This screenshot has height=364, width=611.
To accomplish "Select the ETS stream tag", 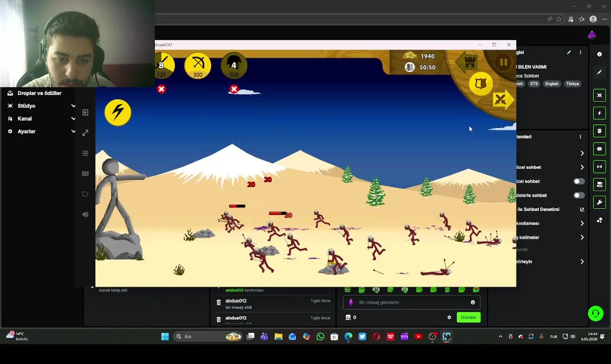I will point(534,84).
